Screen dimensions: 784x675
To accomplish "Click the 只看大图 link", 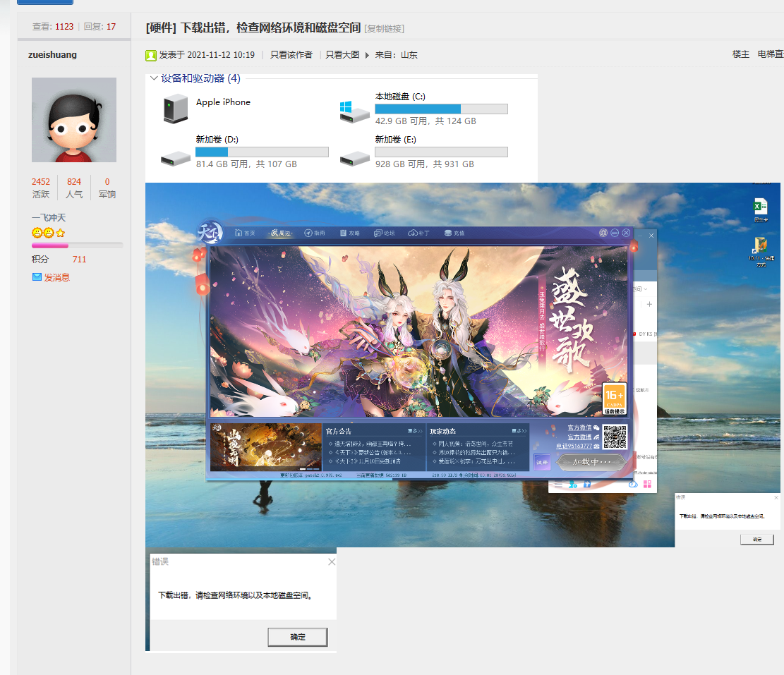I will (342, 55).
